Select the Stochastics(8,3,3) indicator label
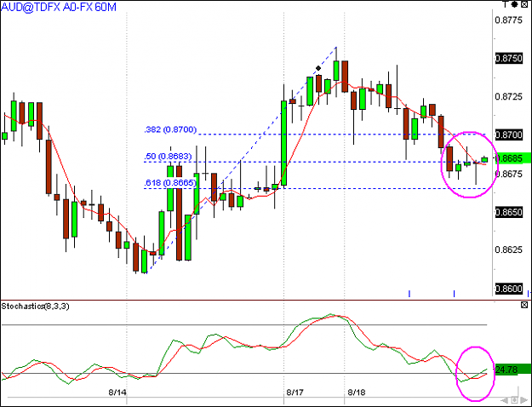The image size is (532, 407). point(35,307)
